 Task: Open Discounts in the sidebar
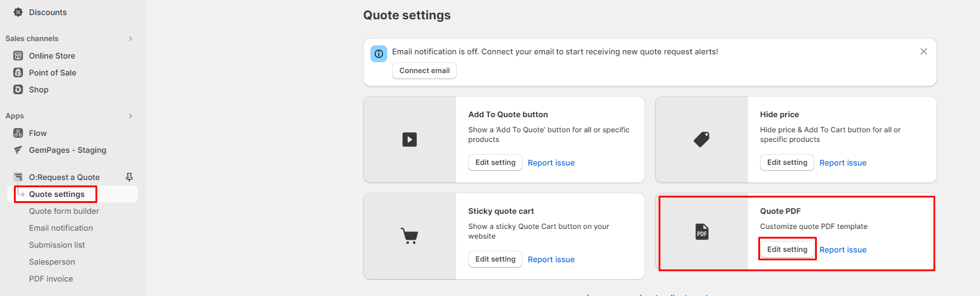48,12
